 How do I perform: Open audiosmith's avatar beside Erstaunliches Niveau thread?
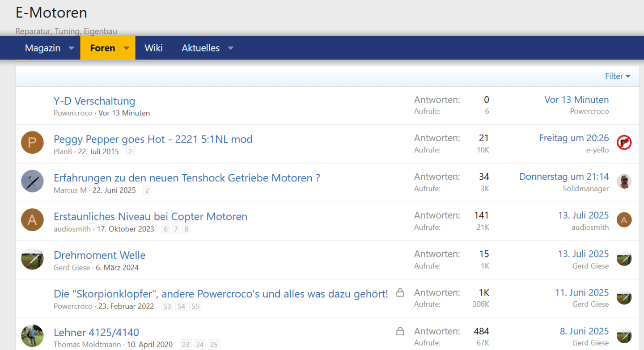pyautogui.click(x=32, y=220)
